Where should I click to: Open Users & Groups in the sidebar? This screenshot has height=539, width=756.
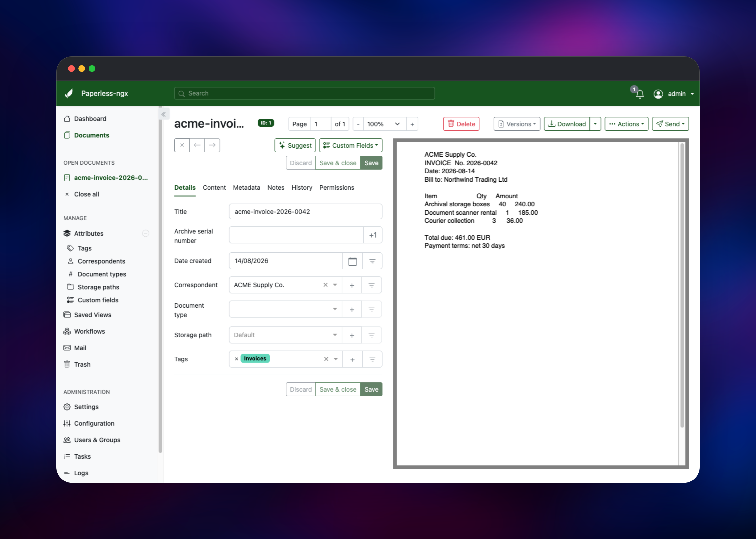coord(92,440)
